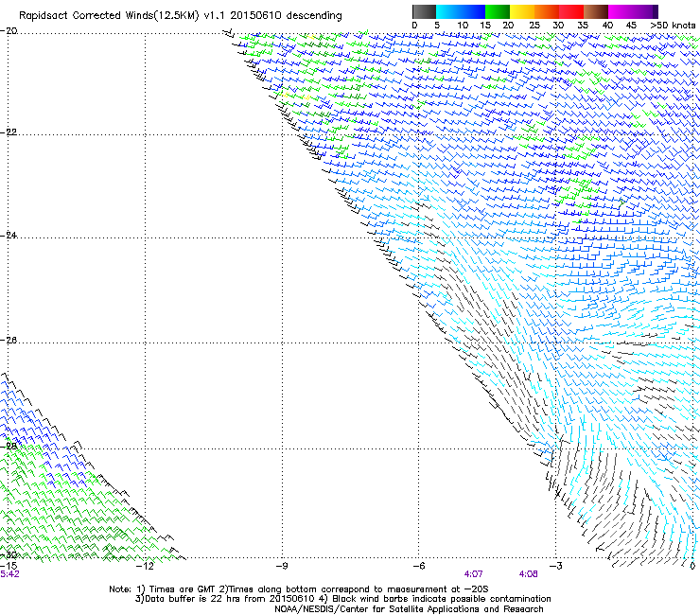Click the red 30-35 knots legend segment
Viewport: 700px width, 615px height.
pos(571,11)
